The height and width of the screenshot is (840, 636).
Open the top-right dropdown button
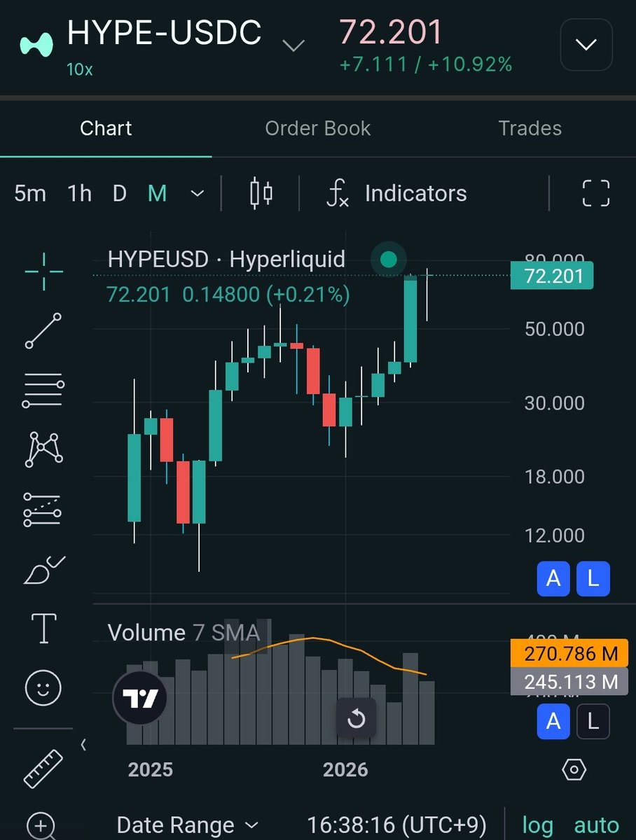pyautogui.click(x=586, y=45)
